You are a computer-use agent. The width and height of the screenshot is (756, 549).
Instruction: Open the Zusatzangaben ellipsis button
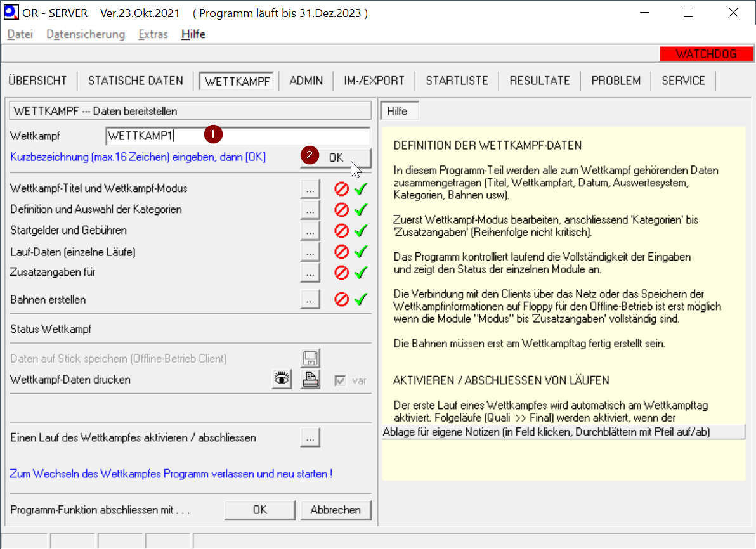pos(310,273)
